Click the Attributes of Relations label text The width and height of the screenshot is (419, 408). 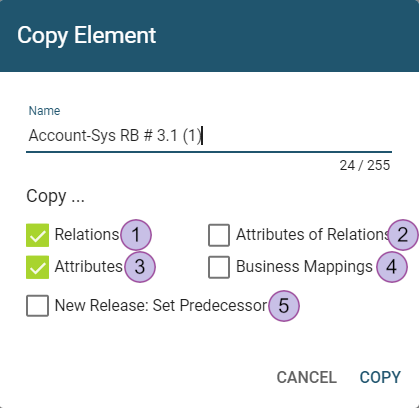pos(313,235)
